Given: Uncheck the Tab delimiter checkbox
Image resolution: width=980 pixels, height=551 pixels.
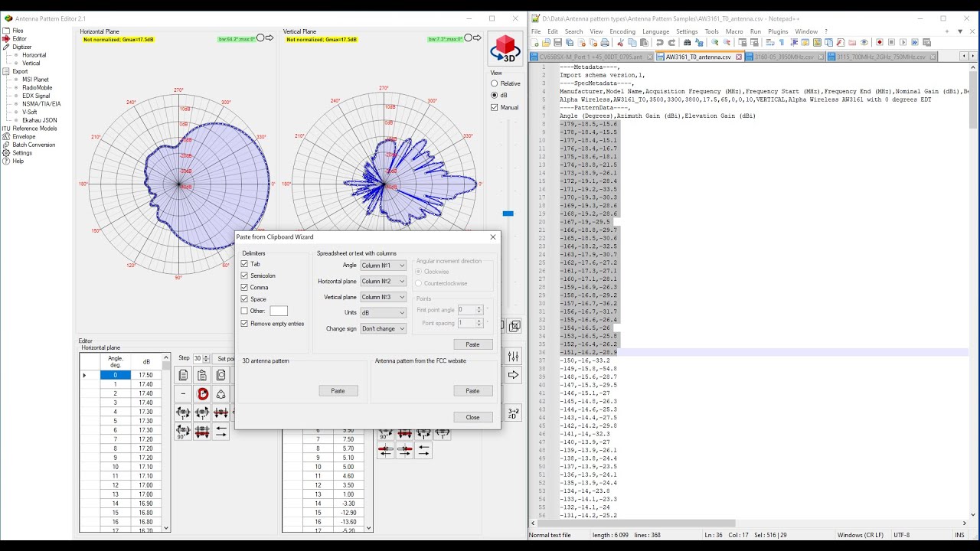Looking at the screenshot, I should (x=244, y=264).
